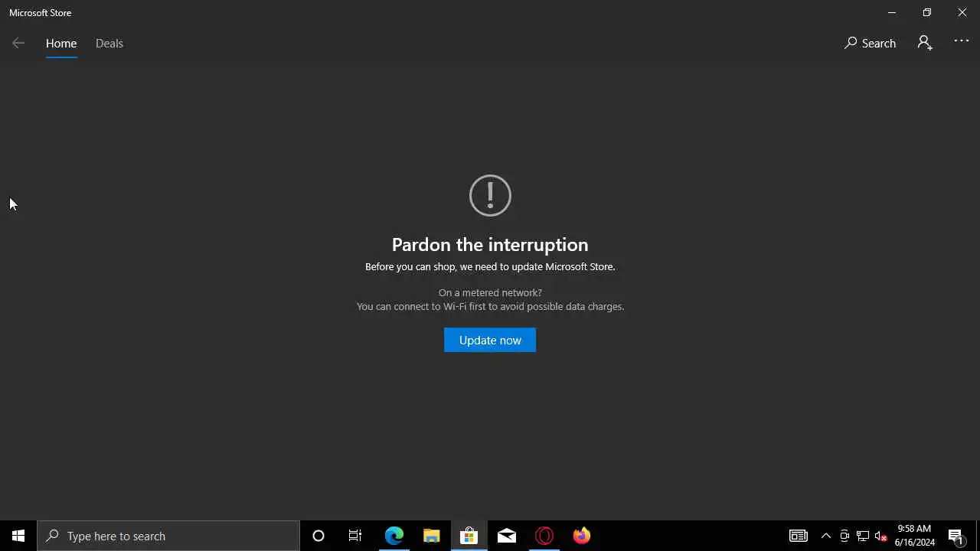Launch Opera browser from taskbar
The height and width of the screenshot is (551, 980).
544,536
